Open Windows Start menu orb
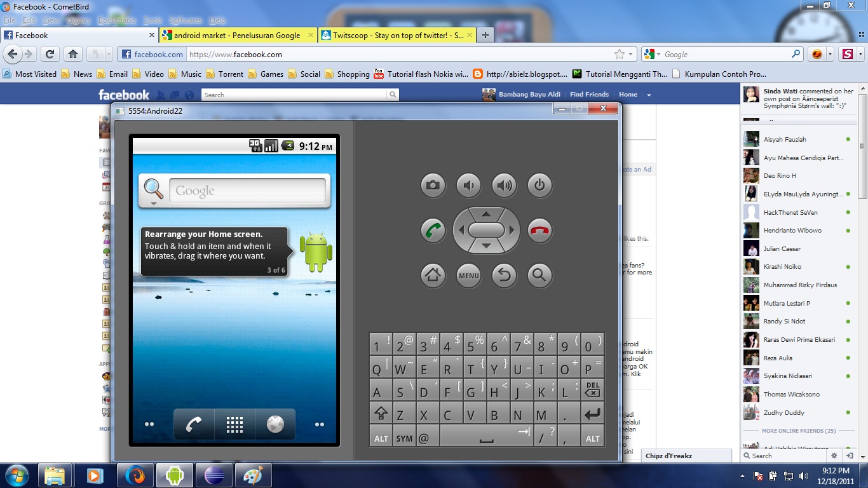 coord(17,475)
